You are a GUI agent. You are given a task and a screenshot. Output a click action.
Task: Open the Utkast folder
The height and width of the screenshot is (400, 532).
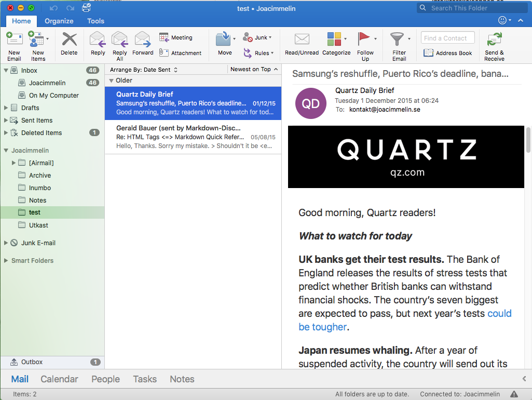pyautogui.click(x=52, y=225)
